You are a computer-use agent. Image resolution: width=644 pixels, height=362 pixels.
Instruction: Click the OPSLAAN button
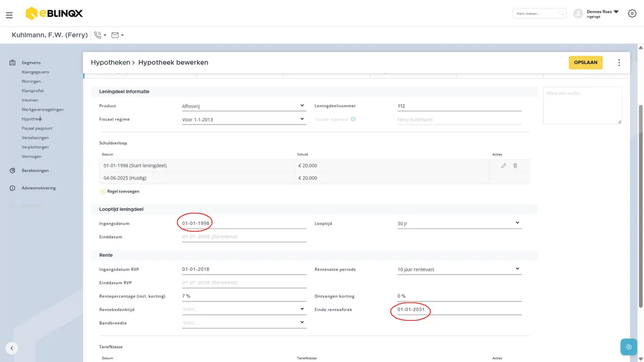[586, 63]
